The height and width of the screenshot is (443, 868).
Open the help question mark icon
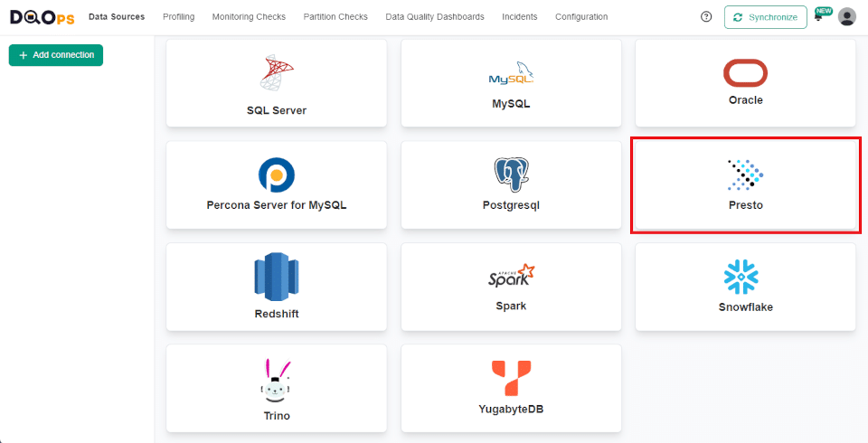coord(706,16)
